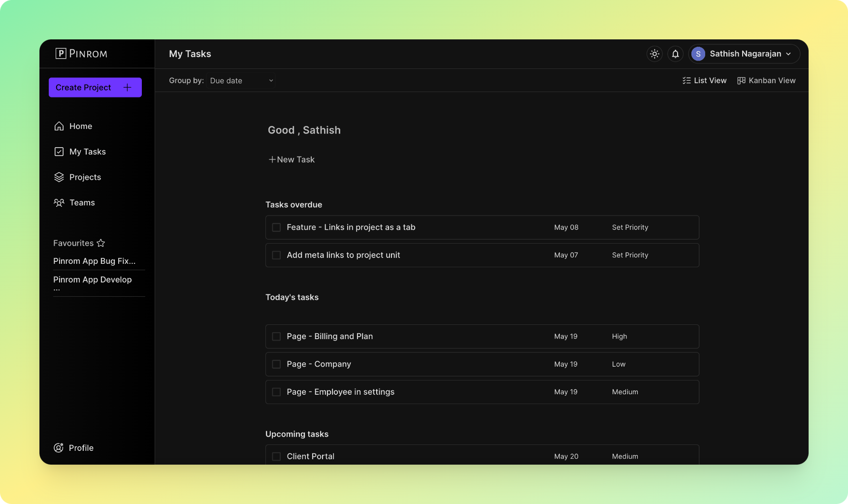Set Priority for Add meta links task
Screen dimensions: 848x504
pos(630,255)
